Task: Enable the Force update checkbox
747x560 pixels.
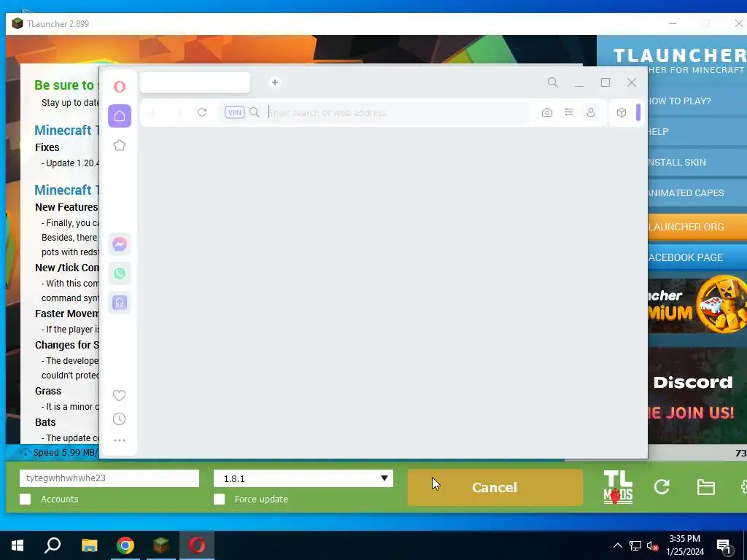Action: pos(219,499)
